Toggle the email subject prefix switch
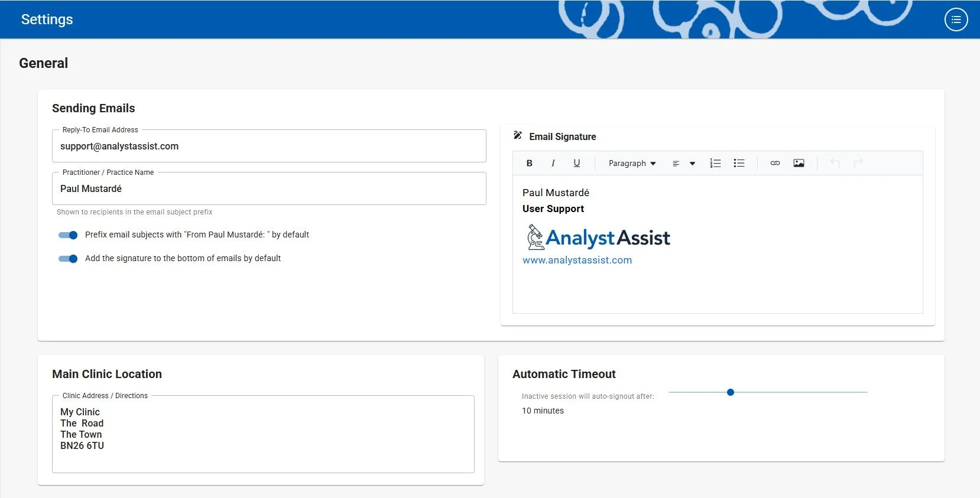This screenshot has height=498, width=980. pyautogui.click(x=68, y=235)
